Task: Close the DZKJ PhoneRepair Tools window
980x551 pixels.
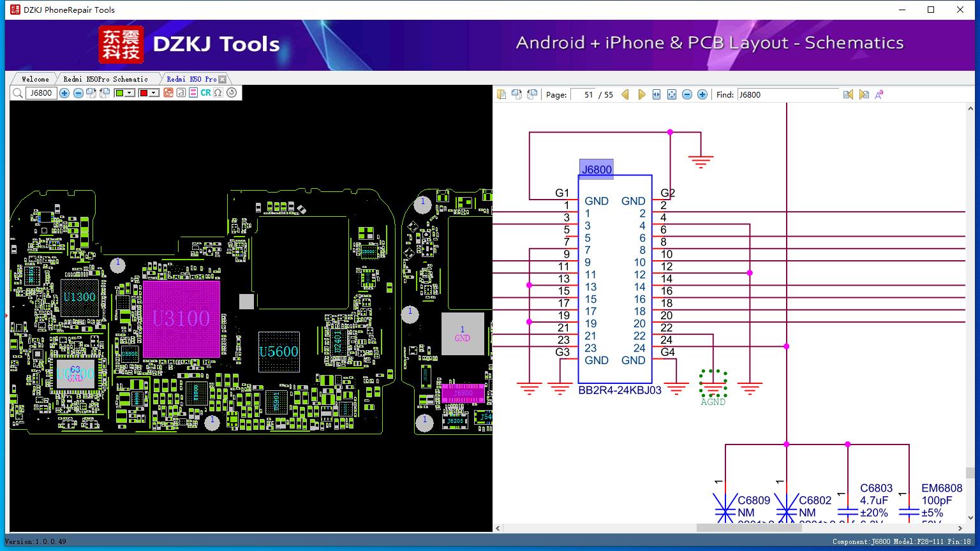Action: click(960, 10)
